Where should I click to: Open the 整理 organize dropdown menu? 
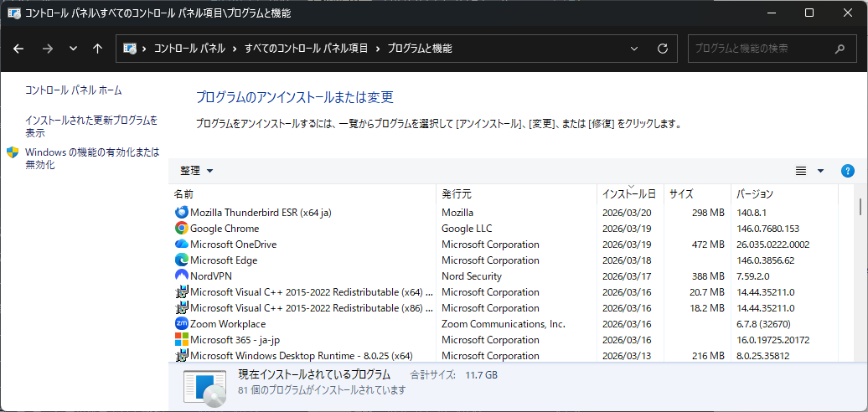197,171
